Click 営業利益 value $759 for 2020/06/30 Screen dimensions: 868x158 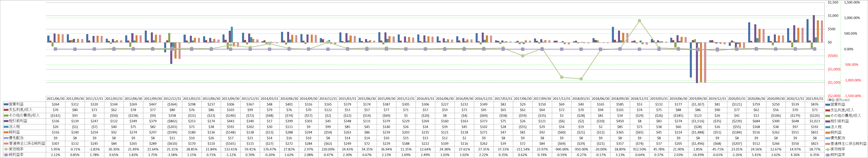[x=756, y=104]
